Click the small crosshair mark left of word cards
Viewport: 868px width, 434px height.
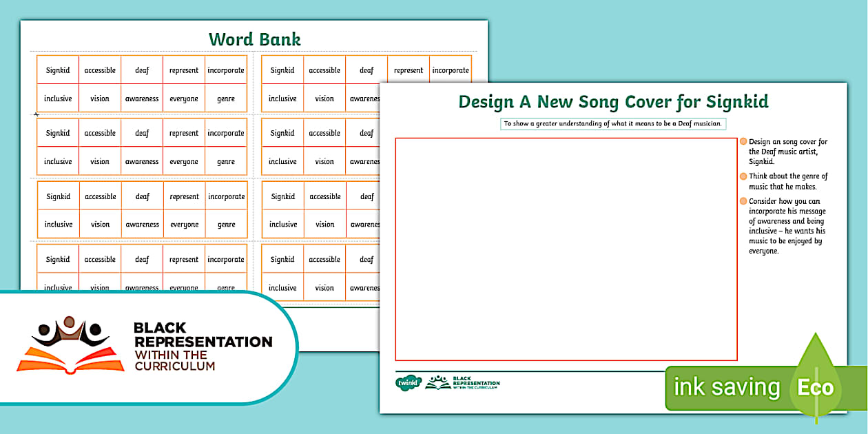pyautogui.click(x=36, y=114)
